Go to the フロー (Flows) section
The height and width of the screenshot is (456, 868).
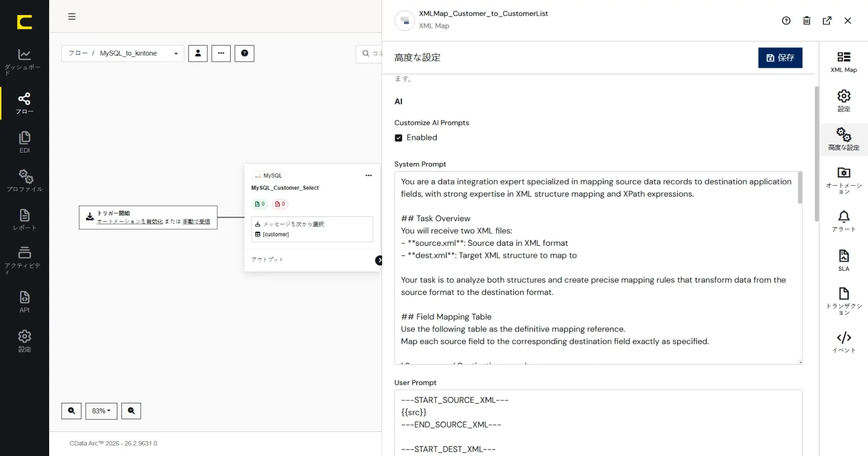tap(24, 103)
